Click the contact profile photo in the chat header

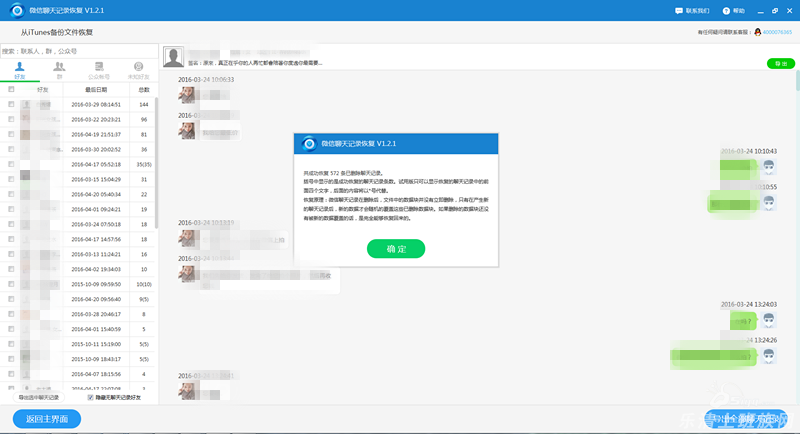click(173, 57)
